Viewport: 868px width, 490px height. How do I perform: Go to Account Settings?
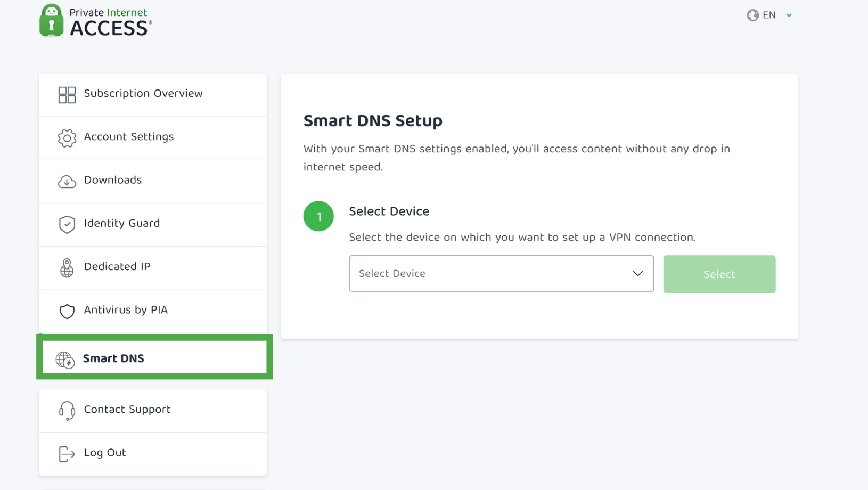[153, 138]
